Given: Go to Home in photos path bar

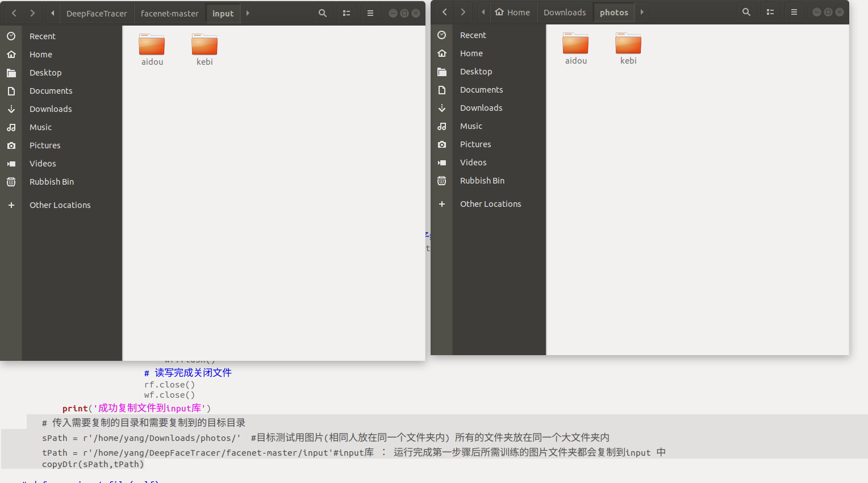Looking at the screenshot, I should click(x=512, y=13).
